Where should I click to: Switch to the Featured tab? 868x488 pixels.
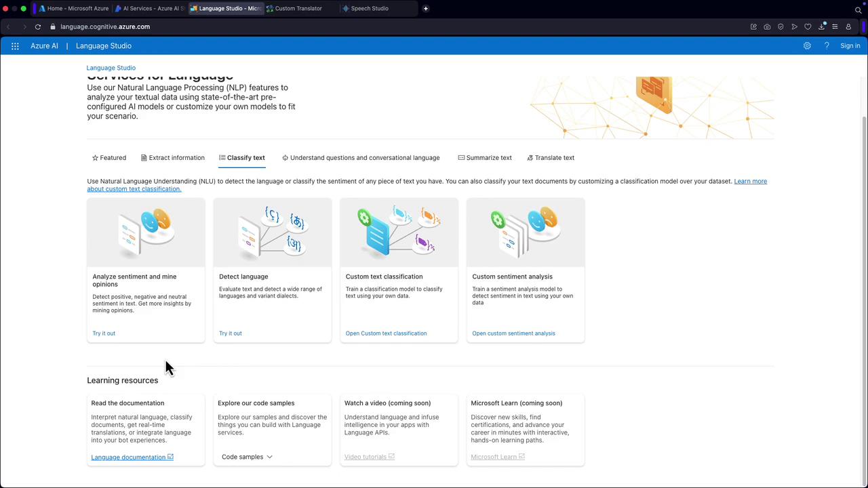[x=109, y=158]
